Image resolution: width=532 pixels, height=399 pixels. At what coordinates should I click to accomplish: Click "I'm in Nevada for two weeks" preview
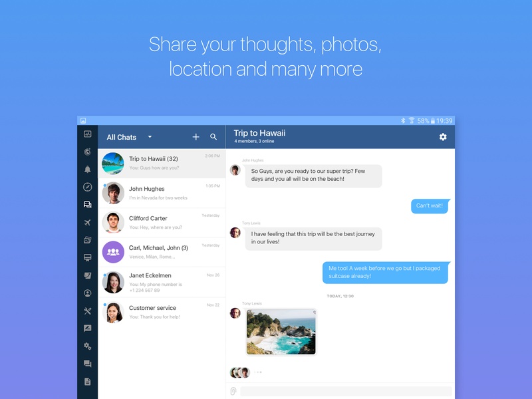(158, 198)
